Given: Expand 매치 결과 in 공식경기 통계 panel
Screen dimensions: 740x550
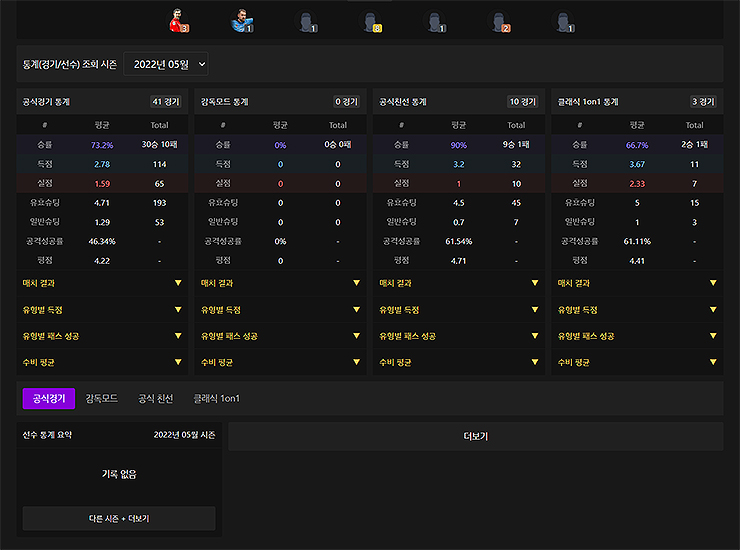Looking at the screenshot, I should [x=102, y=283].
